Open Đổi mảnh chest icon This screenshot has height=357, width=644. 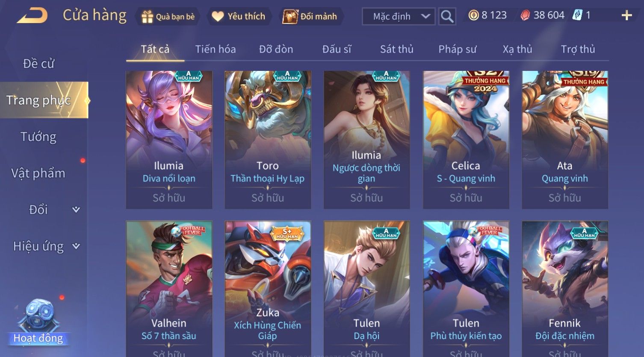point(290,16)
